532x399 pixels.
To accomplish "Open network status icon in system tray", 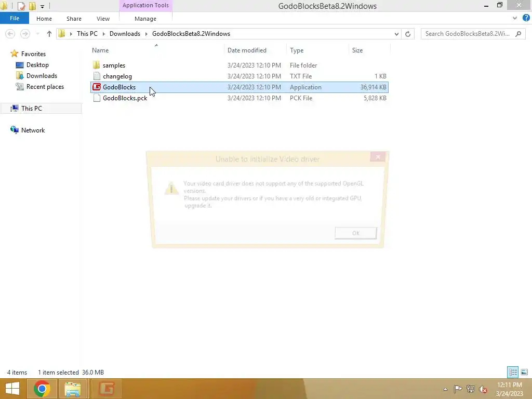I will [471, 389].
